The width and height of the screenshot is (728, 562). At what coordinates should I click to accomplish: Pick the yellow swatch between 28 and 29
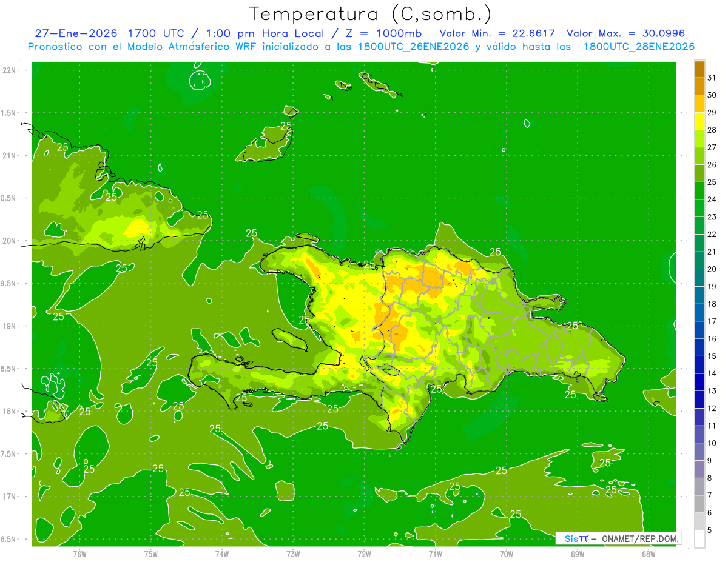point(699,121)
